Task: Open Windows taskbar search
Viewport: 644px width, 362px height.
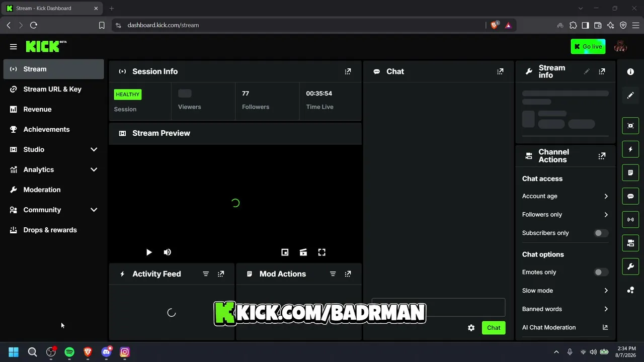Action: pyautogui.click(x=32, y=352)
